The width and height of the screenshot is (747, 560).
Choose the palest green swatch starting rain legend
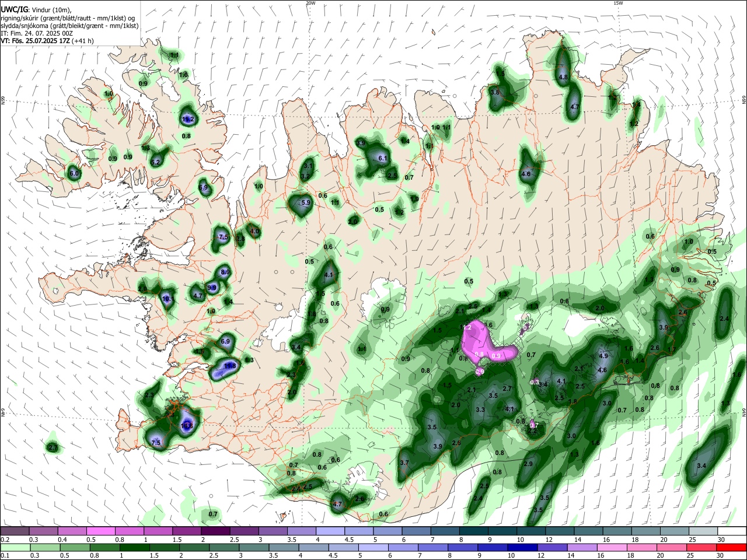[x=15, y=547]
